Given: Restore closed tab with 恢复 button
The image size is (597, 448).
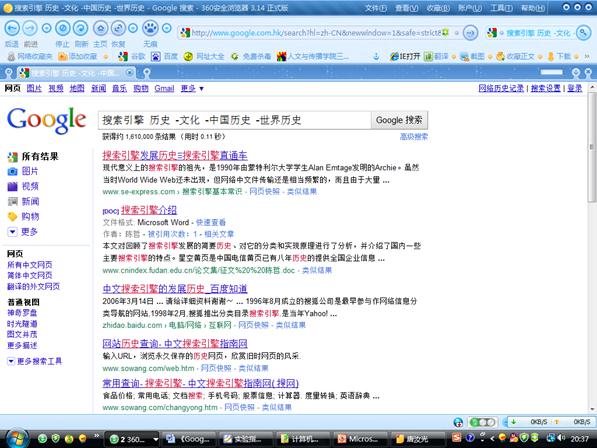Looking at the screenshot, I should pos(118,28).
